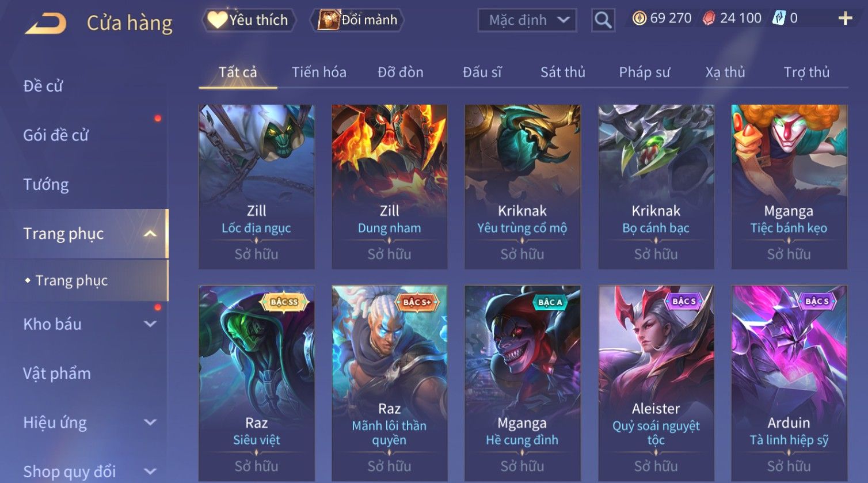Tap the plus icon to add currency
Viewport: 868px width, 483px height.
(x=845, y=19)
